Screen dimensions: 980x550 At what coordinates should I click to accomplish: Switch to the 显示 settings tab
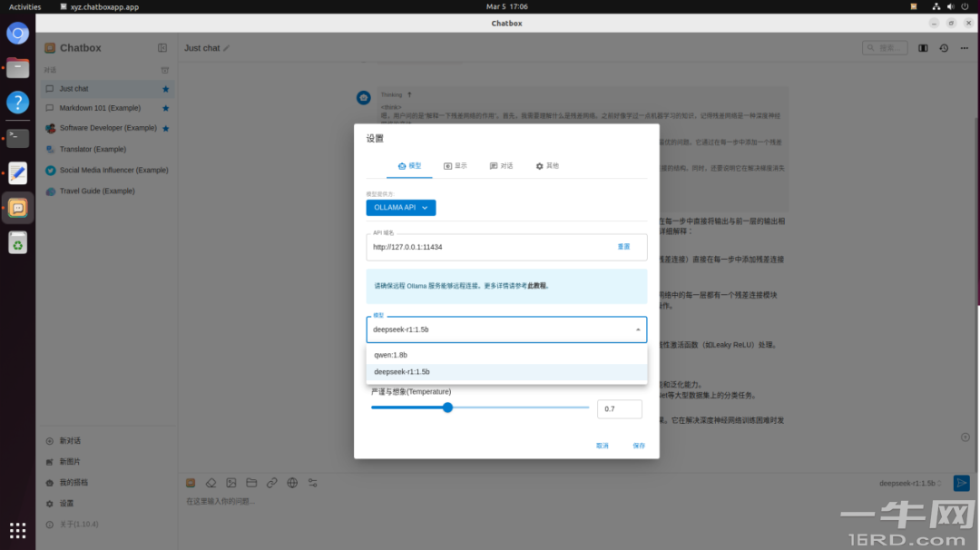(455, 165)
